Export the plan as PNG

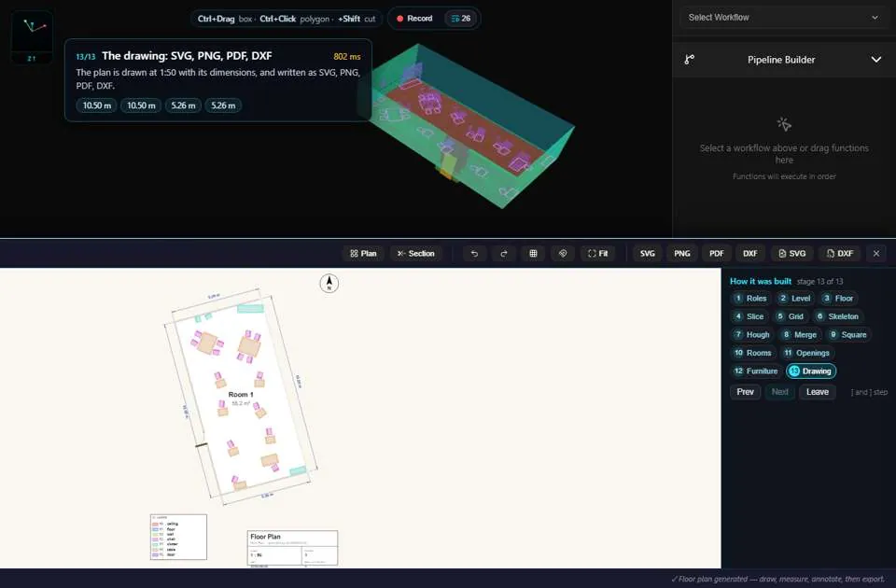tap(681, 253)
